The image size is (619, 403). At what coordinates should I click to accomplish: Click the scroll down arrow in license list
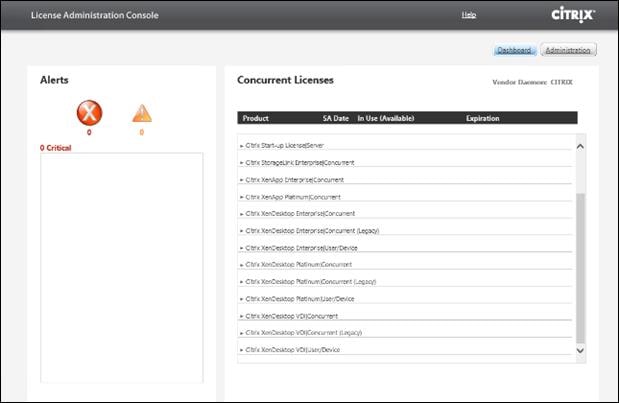point(580,350)
